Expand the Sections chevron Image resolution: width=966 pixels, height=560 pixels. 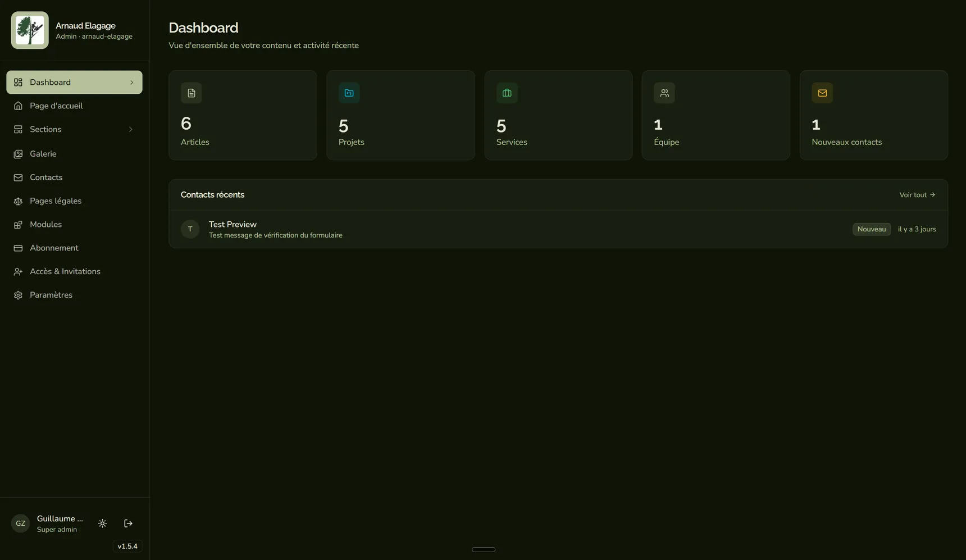click(131, 130)
